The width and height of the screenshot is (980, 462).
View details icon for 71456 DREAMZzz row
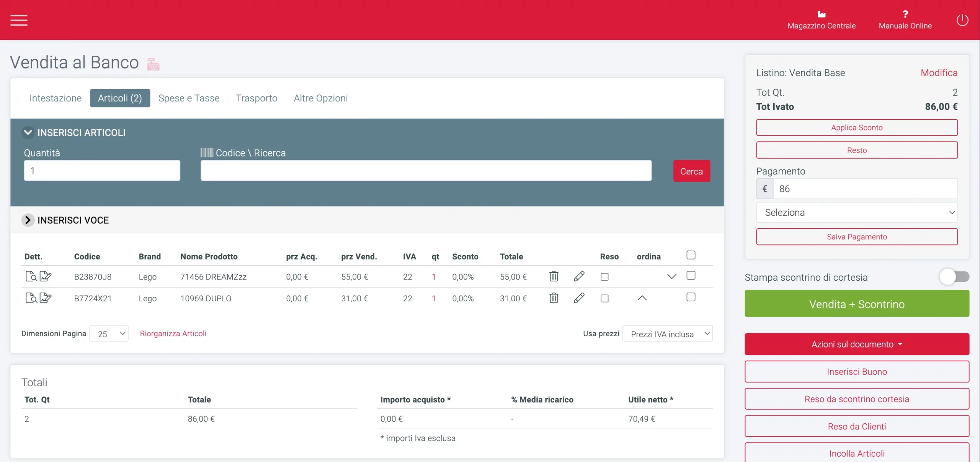(x=31, y=276)
